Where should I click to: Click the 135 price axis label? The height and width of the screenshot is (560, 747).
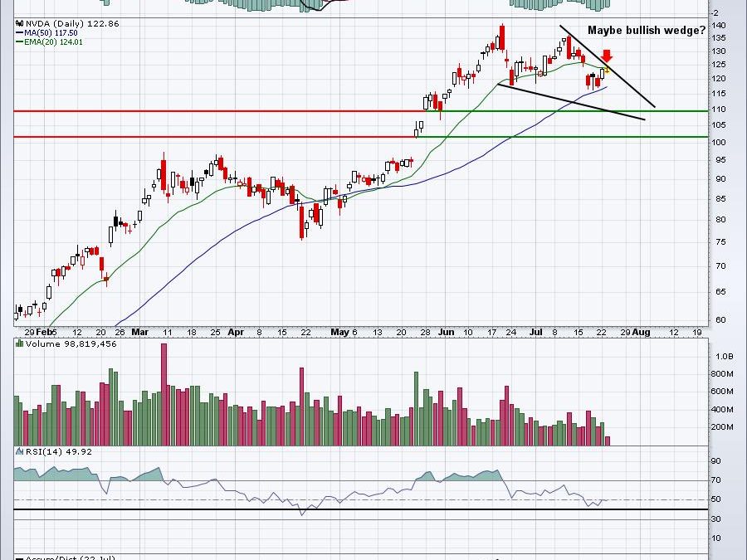tap(719, 38)
